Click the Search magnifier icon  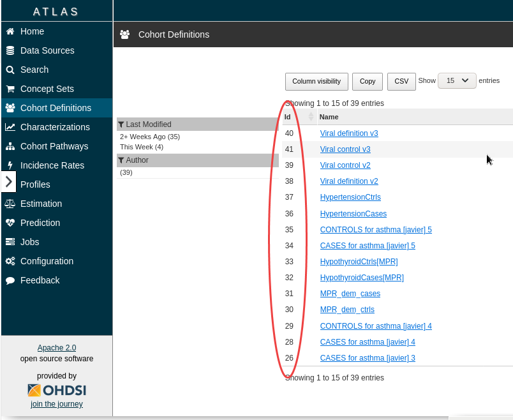pyautogui.click(x=10, y=70)
